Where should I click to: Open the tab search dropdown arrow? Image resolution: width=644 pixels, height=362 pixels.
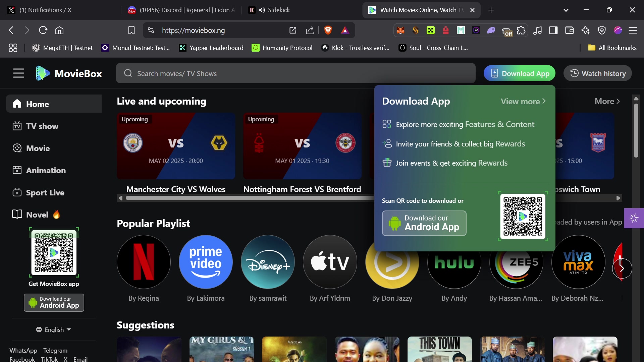click(x=566, y=10)
